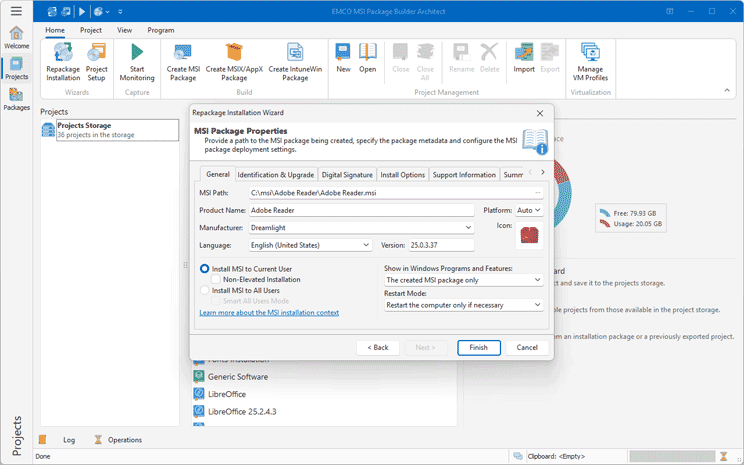This screenshot has width=744, height=465.
Task: Open the Language dropdown
Action: pyautogui.click(x=311, y=245)
